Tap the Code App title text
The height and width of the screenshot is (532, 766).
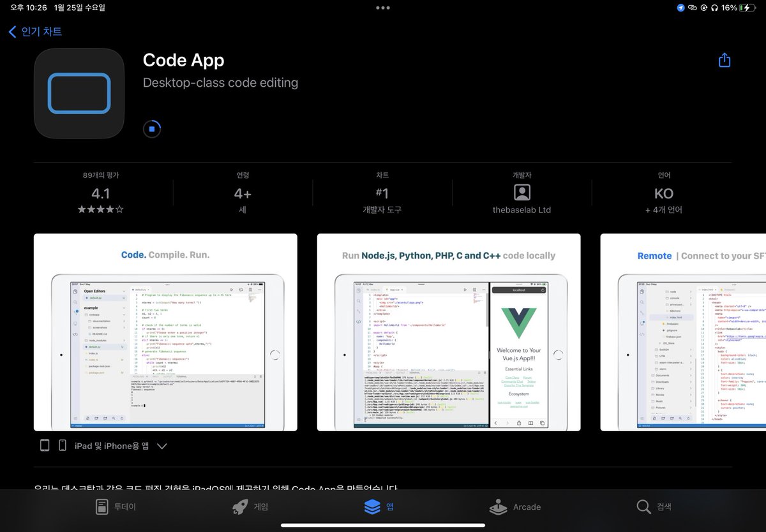coord(184,60)
